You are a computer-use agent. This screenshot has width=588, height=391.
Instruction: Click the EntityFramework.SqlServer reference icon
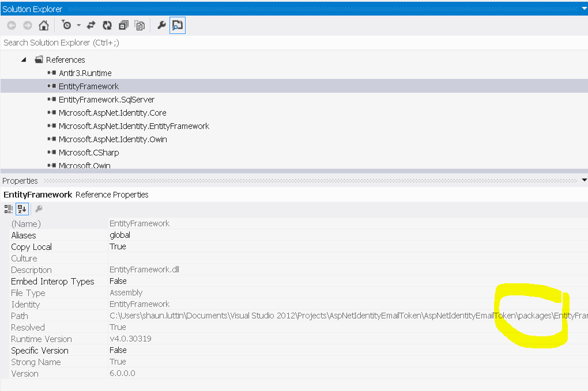52,99
